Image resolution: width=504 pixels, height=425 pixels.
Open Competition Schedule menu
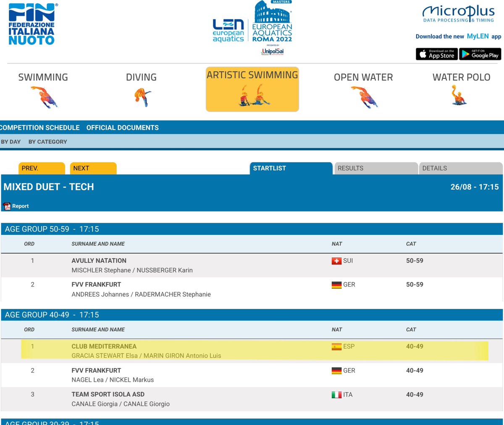[x=40, y=128]
